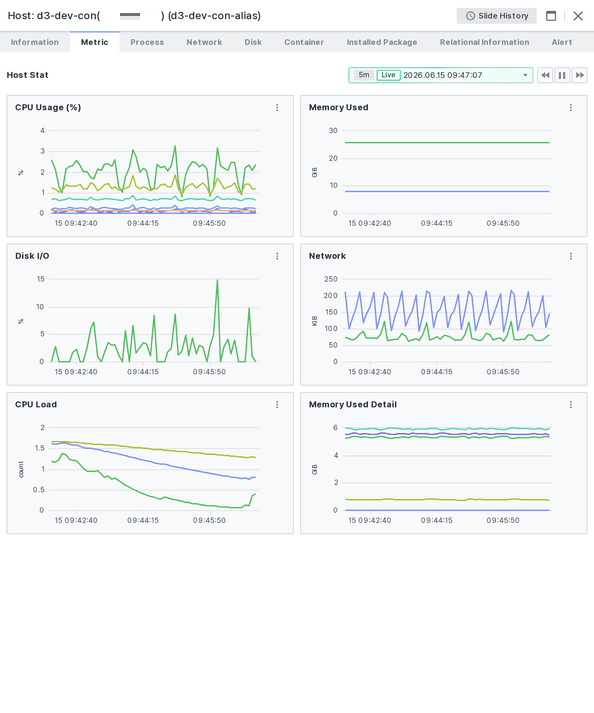Click the 'CPU Load' chart title
Screen dimensions: 594x713
coord(36,405)
